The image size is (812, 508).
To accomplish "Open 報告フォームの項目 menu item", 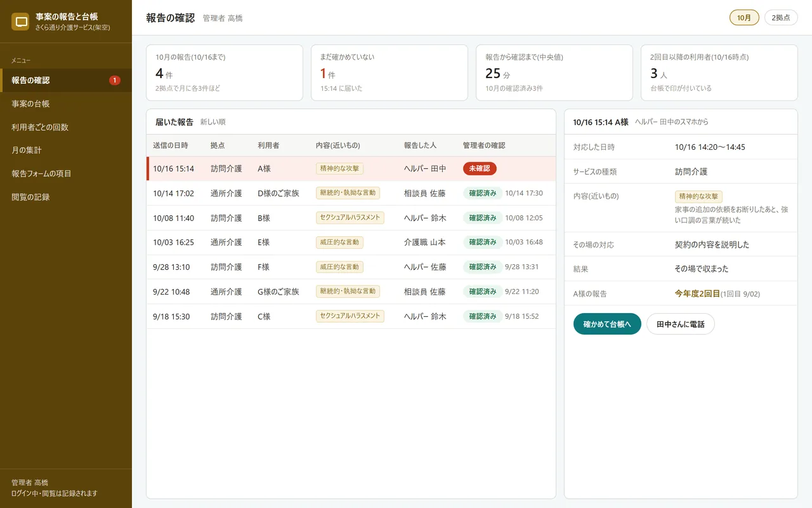I will (66, 173).
